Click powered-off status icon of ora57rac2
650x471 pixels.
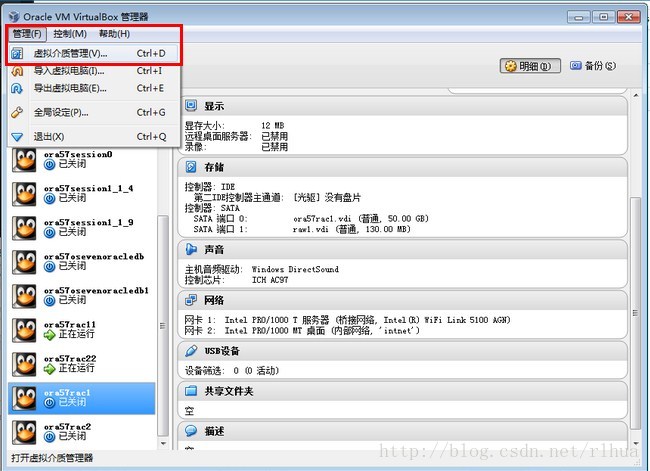[x=49, y=437]
